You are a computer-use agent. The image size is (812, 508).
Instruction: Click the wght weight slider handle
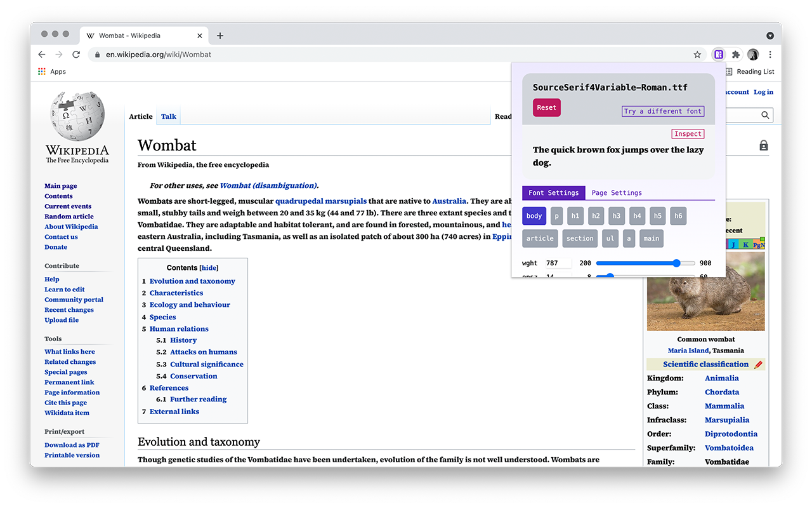pos(676,262)
